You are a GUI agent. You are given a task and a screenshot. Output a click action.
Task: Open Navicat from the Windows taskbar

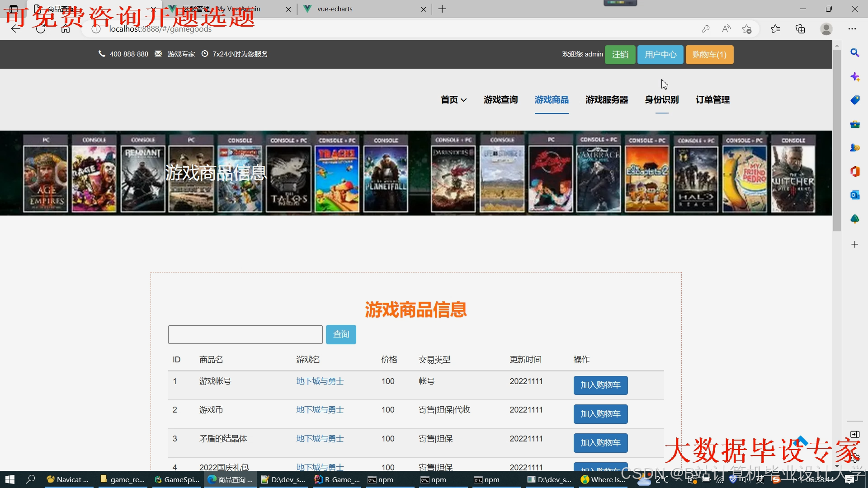pos(68,479)
